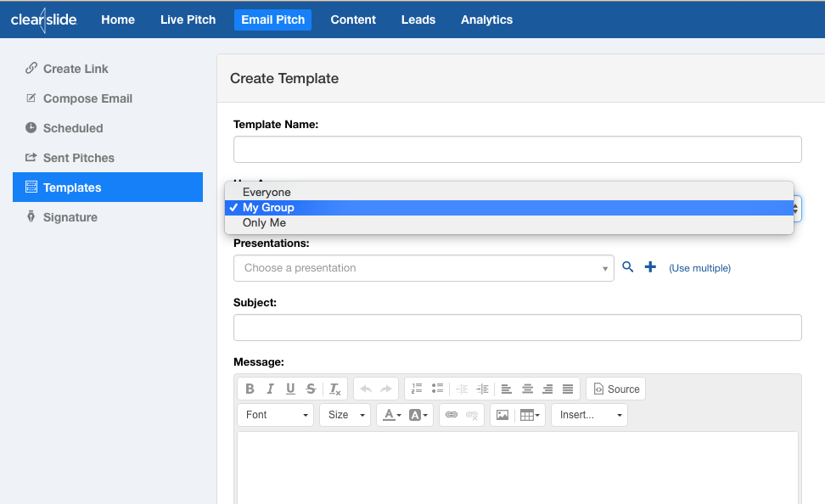Toggle bold formatting in the message editor
The width and height of the screenshot is (825, 504).
[x=250, y=389]
